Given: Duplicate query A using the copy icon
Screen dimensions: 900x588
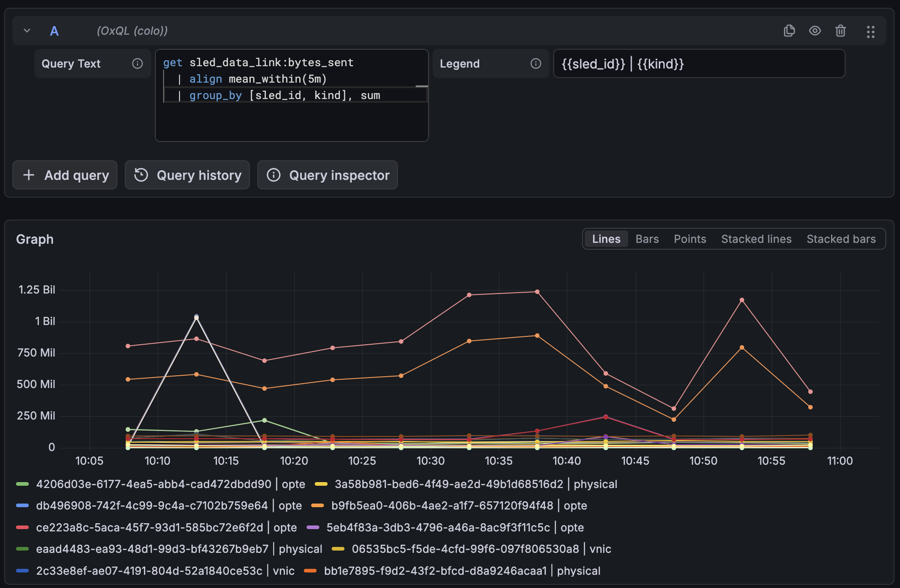Looking at the screenshot, I should click(x=789, y=31).
